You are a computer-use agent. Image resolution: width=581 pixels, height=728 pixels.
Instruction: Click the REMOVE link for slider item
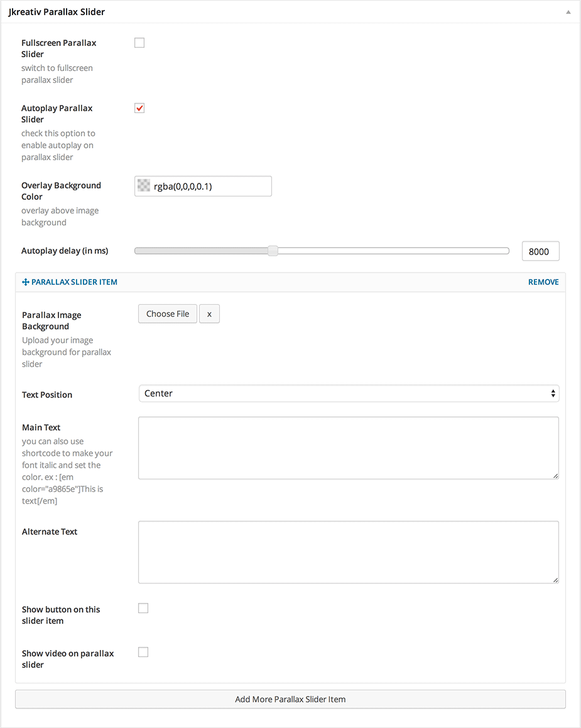[543, 282]
